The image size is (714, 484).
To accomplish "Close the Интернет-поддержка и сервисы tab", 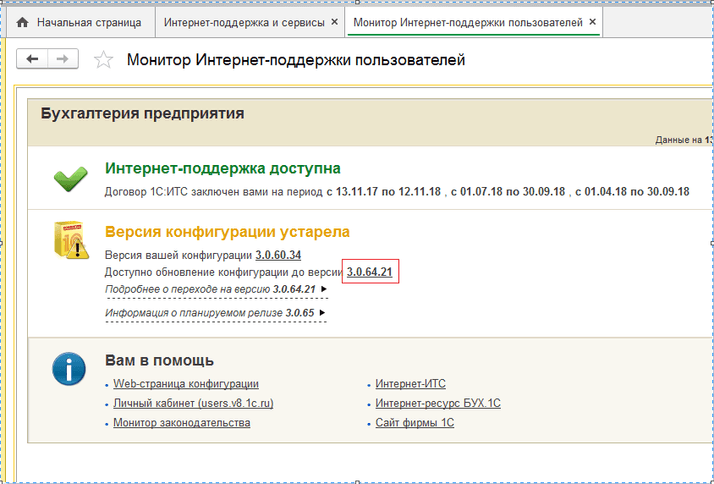I will pyautogui.click(x=334, y=22).
